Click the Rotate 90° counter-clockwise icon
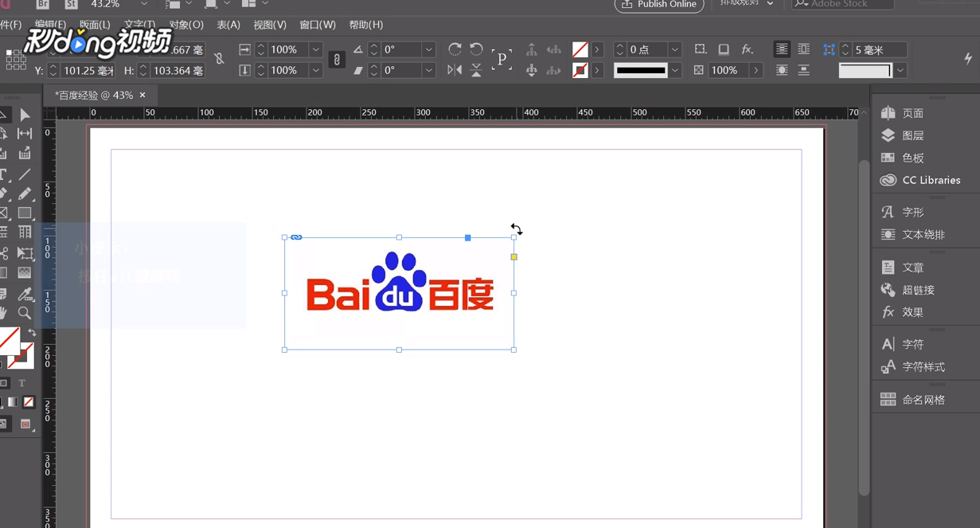Viewport: 980px width, 528px height. tap(476, 49)
